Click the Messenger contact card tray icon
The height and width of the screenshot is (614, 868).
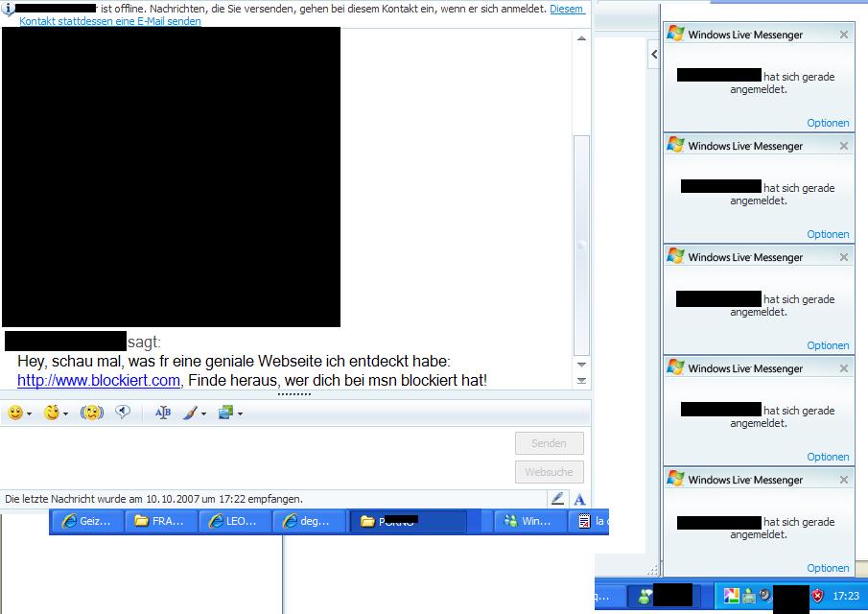[749, 596]
